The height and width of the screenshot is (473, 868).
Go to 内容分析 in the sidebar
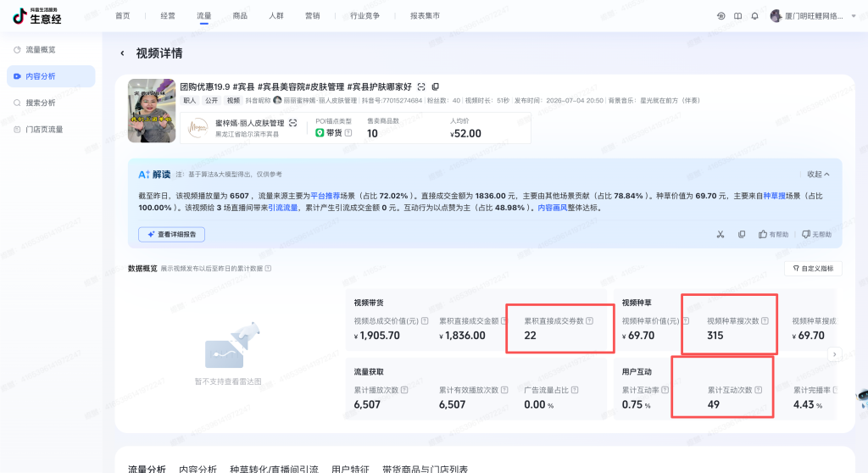(51, 76)
